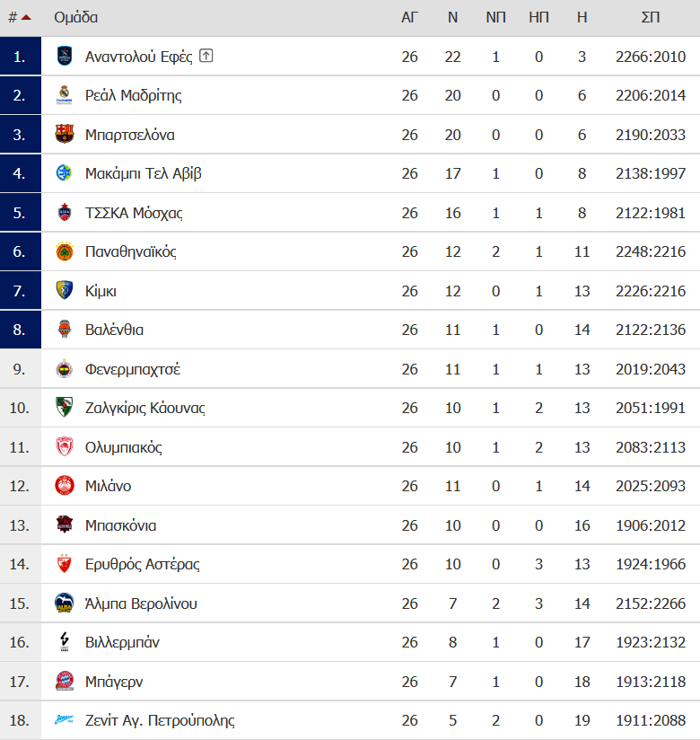This screenshot has width=700, height=740.
Task: Click the ΑΓ column header
Action: pos(409,17)
